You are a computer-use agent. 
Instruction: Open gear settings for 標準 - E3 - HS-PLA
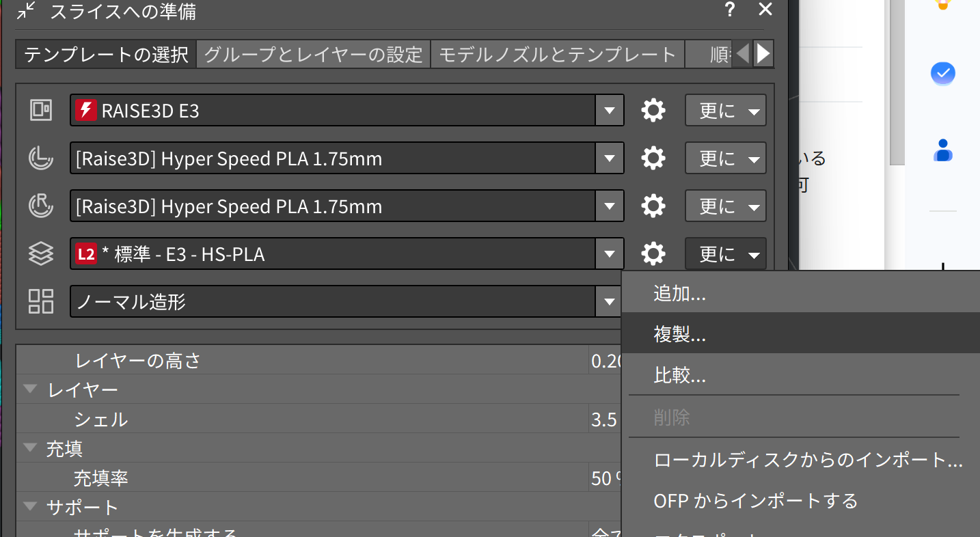pyautogui.click(x=653, y=253)
